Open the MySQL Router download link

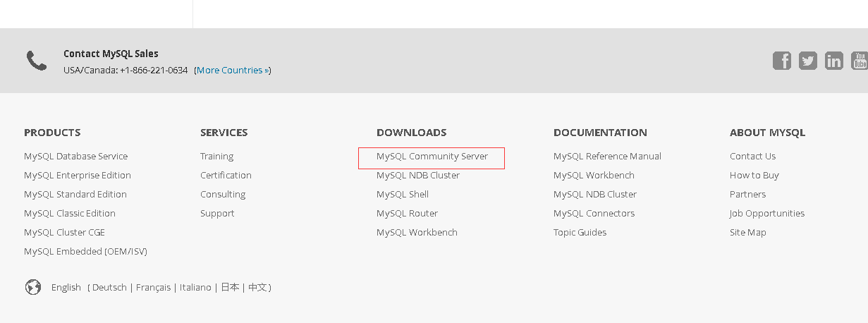point(407,214)
